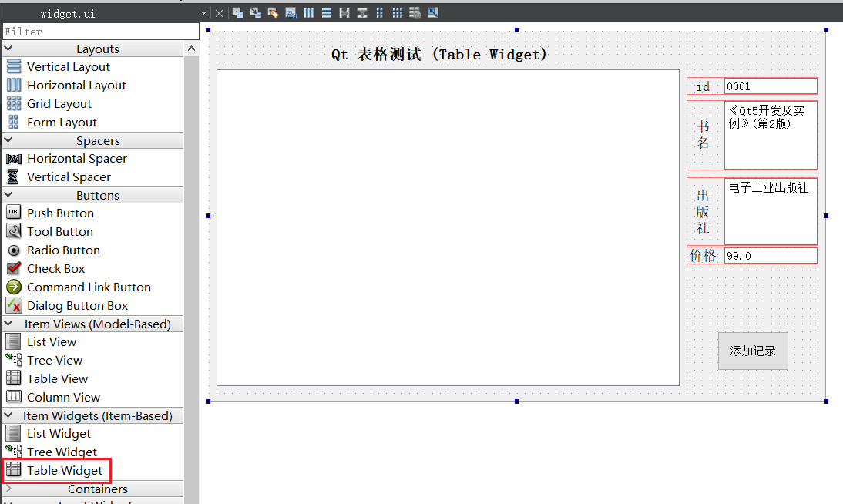Select Vertical Layout widget icon
The height and width of the screenshot is (504, 843).
click(x=14, y=67)
